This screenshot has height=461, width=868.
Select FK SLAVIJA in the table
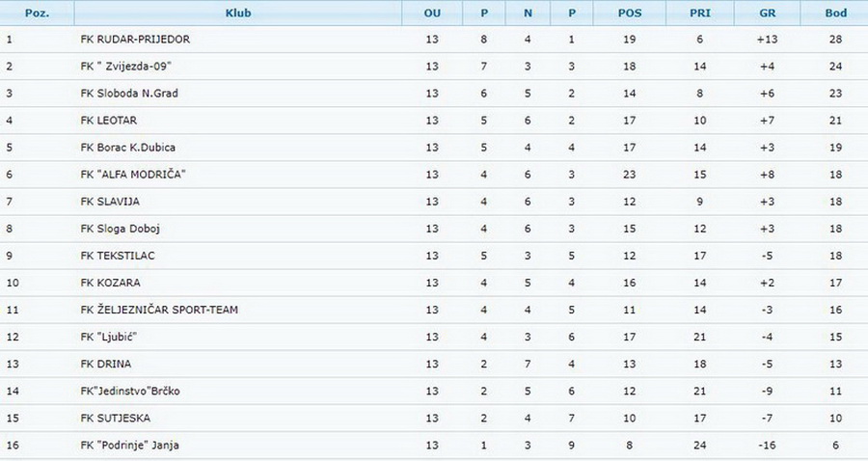click(110, 202)
